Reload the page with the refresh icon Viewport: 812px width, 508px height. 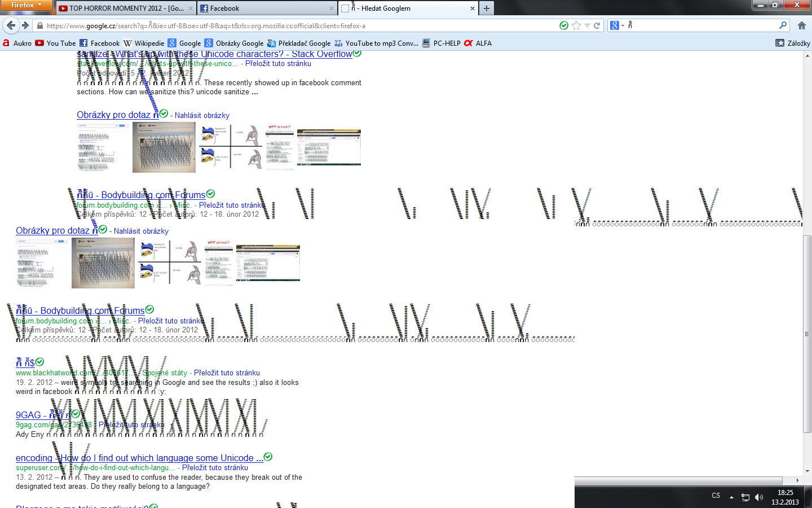[x=597, y=25]
